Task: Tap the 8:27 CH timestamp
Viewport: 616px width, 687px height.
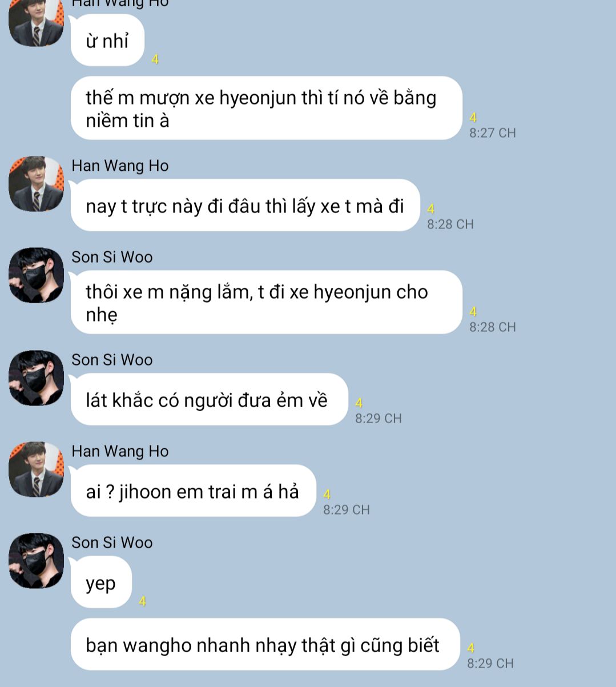Action: pyautogui.click(x=492, y=133)
